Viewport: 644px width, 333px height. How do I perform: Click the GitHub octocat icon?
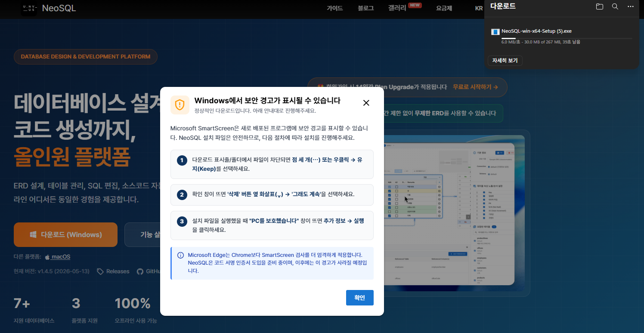(x=140, y=271)
